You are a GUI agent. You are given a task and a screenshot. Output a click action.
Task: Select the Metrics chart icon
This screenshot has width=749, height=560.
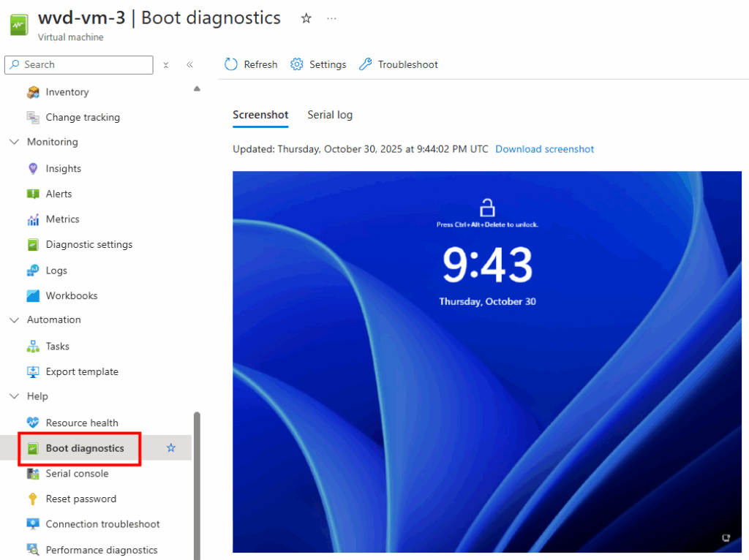pos(33,219)
